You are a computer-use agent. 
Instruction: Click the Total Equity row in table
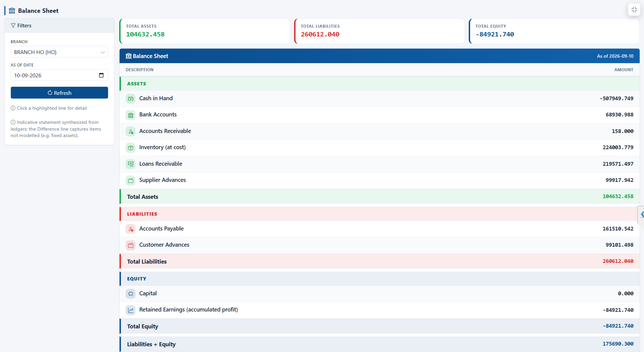click(380, 326)
